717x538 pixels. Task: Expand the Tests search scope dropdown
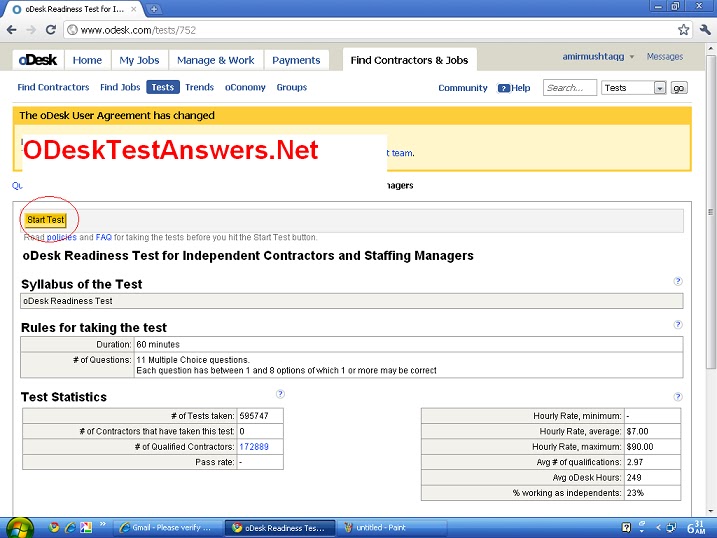[x=659, y=88]
